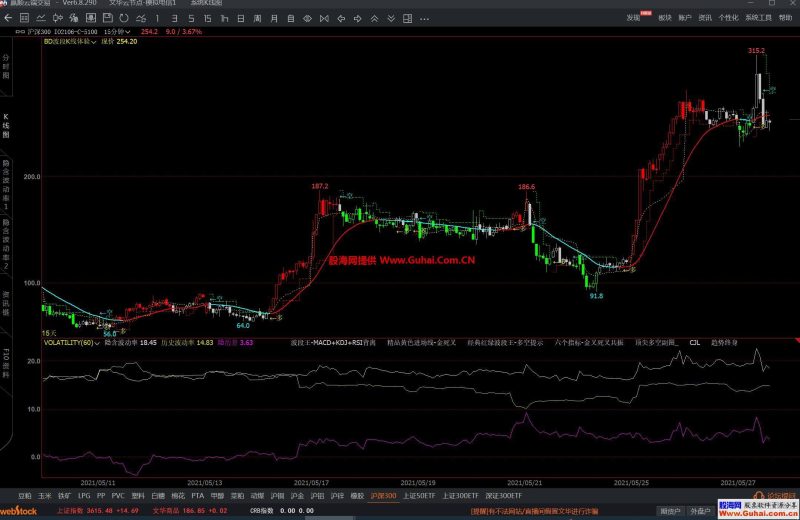Select the 豆粕 bottom tab
This screenshot has height=520, width=800.
(24, 496)
